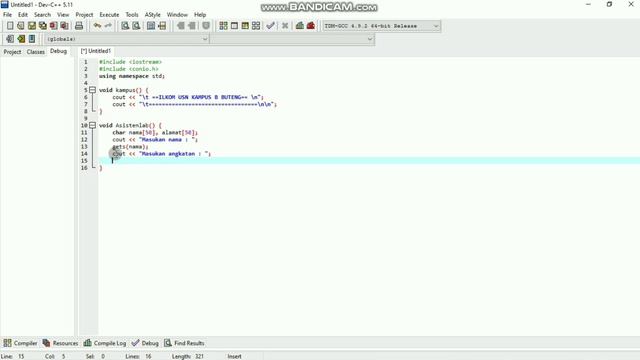Click the blue page icon beside (globals) dropdown
The height and width of the screenshot is (360, 640).
coord(32,39)
